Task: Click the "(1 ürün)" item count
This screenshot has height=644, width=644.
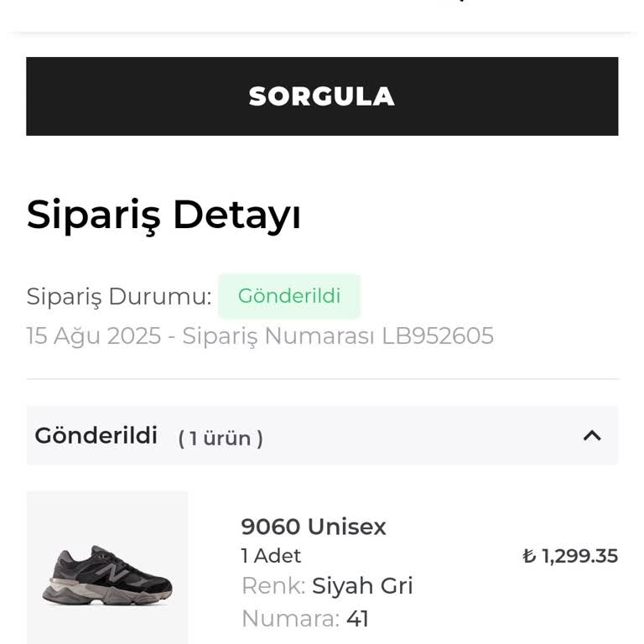Action: 221,438
